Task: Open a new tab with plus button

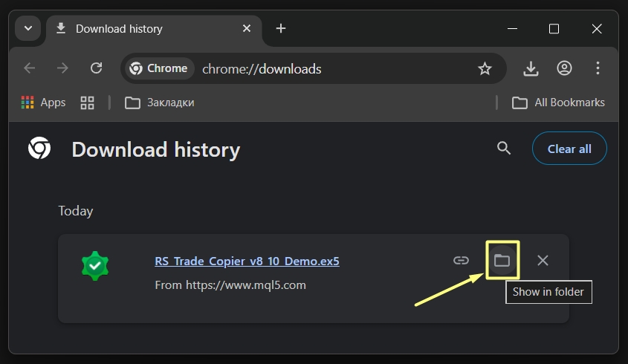Action: [x=280, y=28]
